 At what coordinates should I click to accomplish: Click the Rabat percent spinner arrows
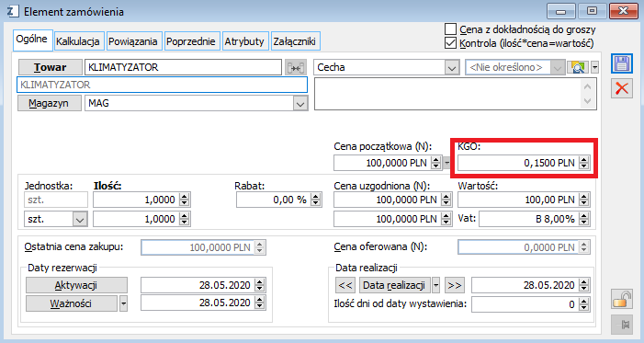(x=315, y=200)
